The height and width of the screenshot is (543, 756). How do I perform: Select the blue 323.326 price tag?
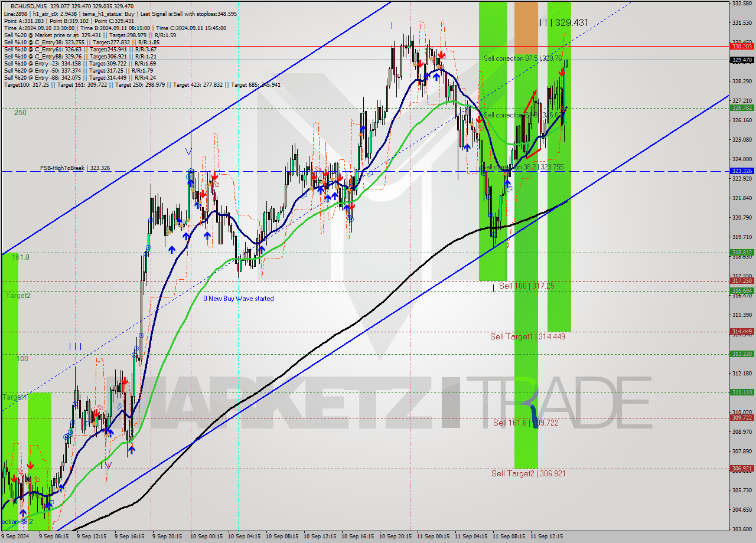pyautogui.click(x=742, y=171)
